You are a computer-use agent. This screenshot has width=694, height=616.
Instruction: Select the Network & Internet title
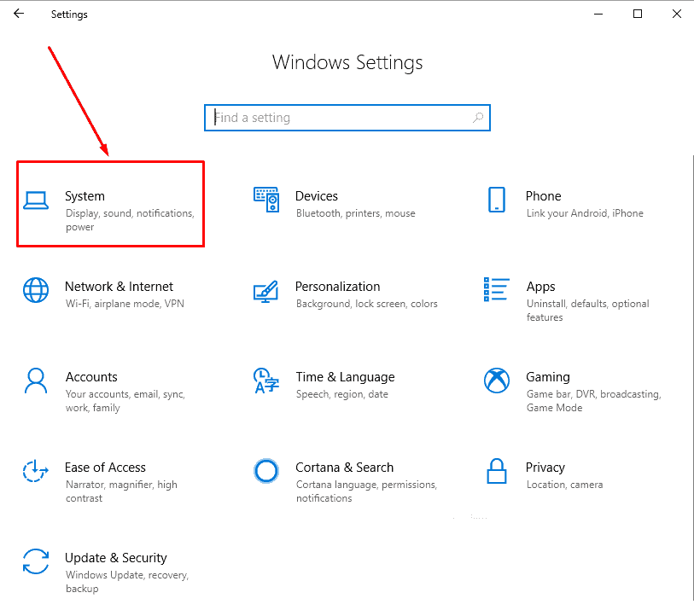point(119,287)
